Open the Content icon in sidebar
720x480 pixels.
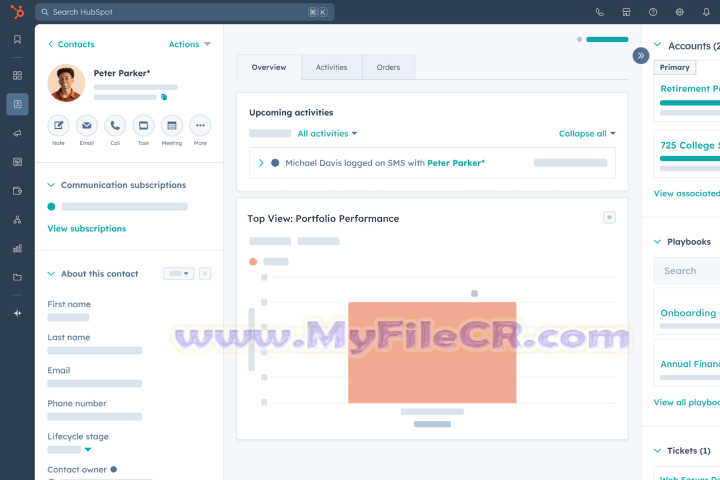click(x=17, y=162)
